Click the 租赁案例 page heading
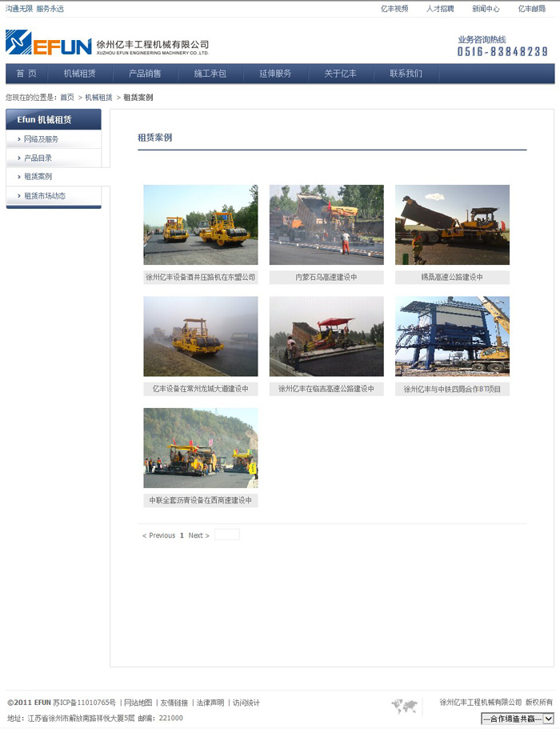The height and width of the screenshot is (729, 560). click(x=154, y=138)
